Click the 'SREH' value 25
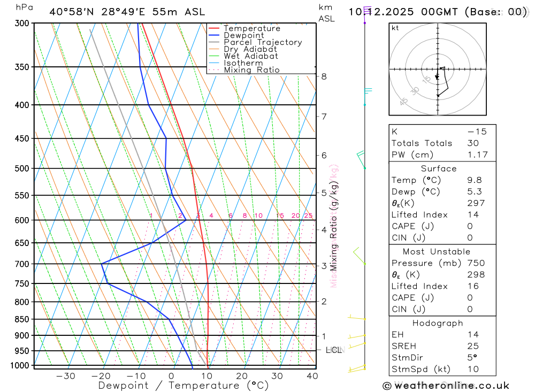This screenshot has width=535, height=392. click(x=473, y=347)
